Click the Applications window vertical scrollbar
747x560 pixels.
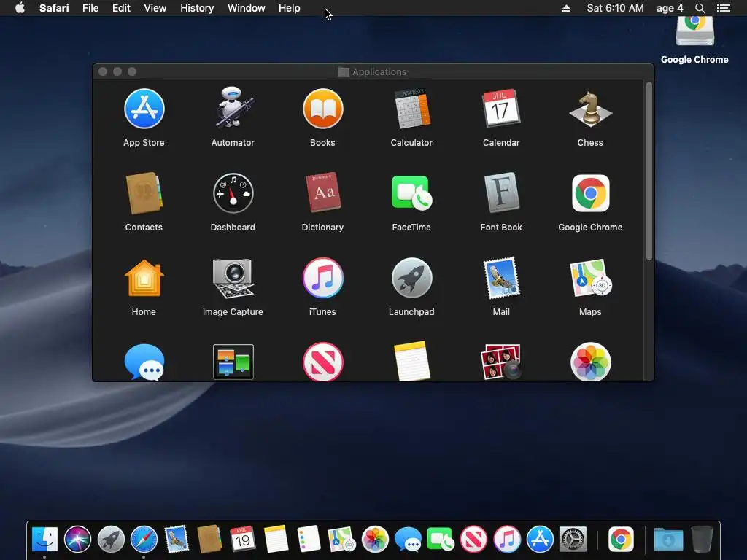649,171
